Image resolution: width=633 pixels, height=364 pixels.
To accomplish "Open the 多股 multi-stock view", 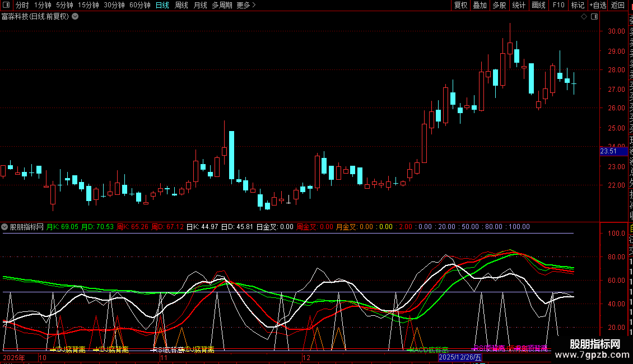I will (x=499, y=5).
